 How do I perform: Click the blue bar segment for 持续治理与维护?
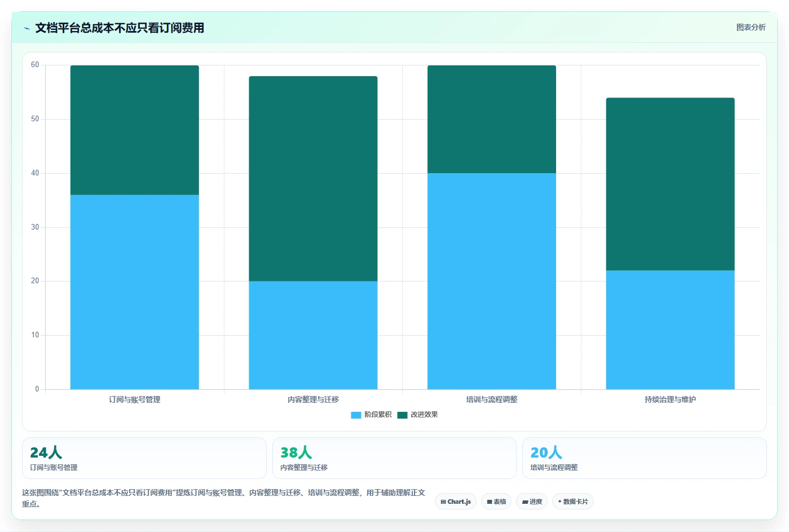[x=670, y=330]
